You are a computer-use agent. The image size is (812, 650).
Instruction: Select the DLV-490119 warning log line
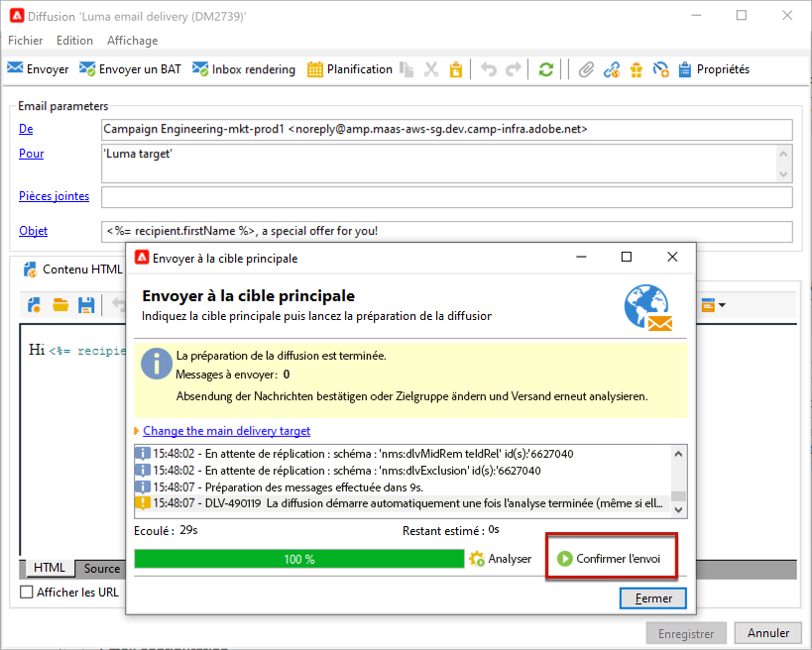[x=403, y=503]
